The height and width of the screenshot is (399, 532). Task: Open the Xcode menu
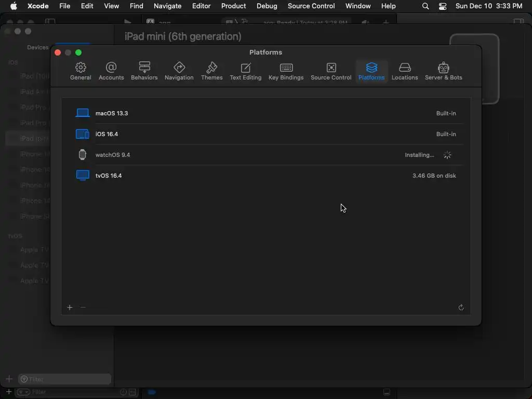pos(38,6)
